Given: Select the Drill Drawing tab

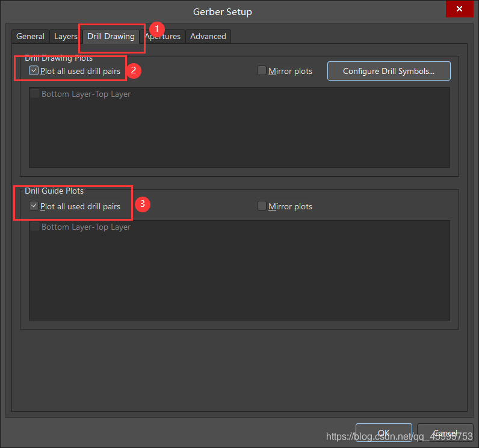Looking at the screenshot, I should pyautogui.click(x=111, y=36).
